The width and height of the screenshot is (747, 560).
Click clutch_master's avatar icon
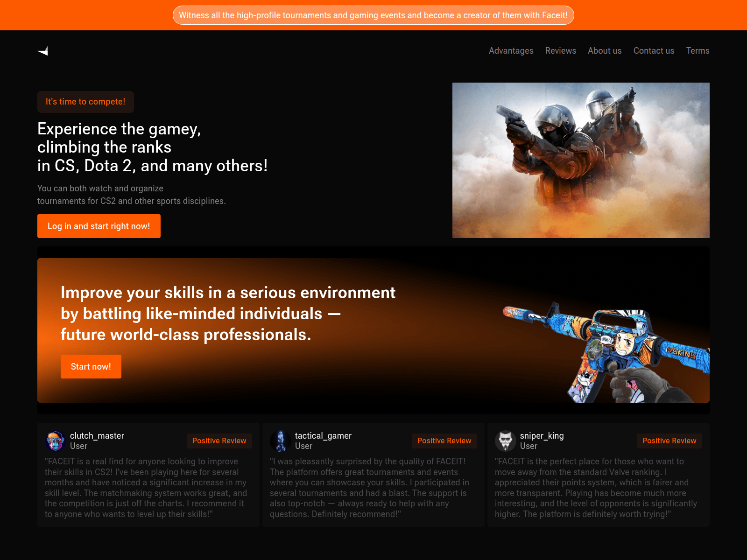click(55, 441)
